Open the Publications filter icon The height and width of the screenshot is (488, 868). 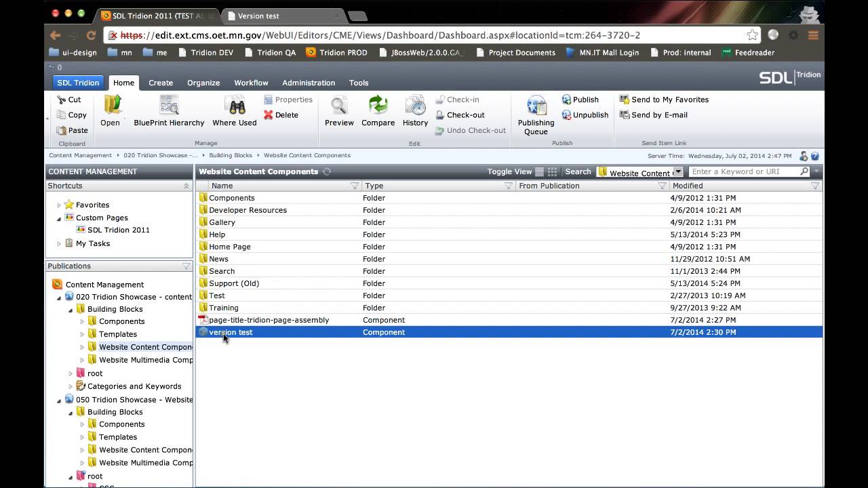tap(186, 266)
